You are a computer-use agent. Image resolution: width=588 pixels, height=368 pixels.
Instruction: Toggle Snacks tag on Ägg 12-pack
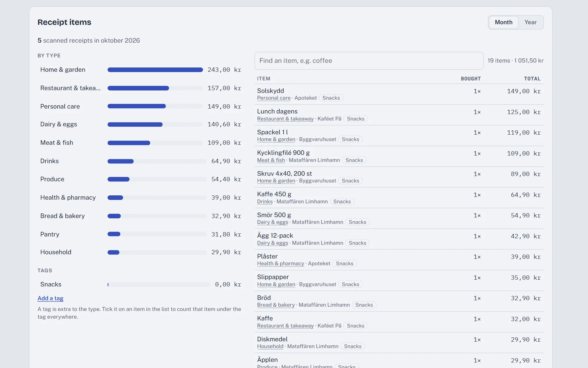(357, 243)
